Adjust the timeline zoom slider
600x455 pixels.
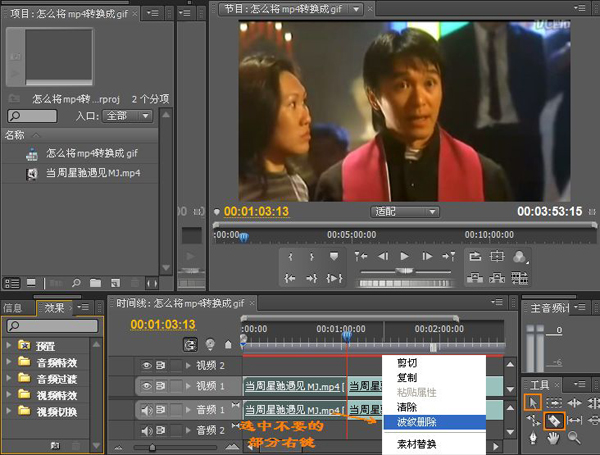tap(152, 447)
